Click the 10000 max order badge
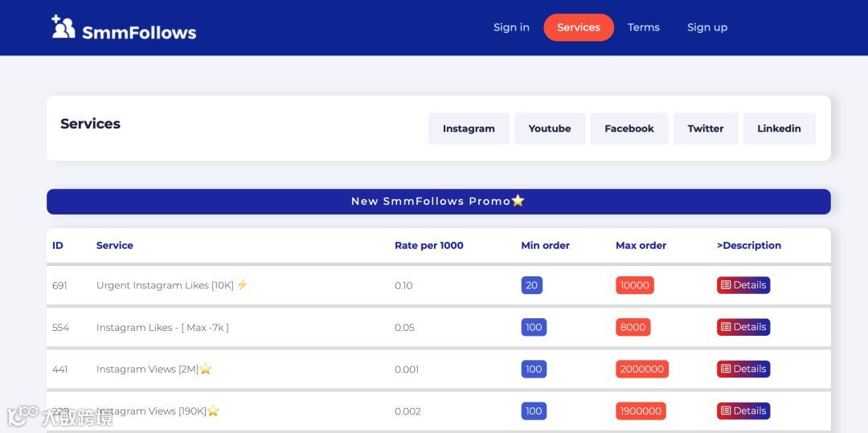Screen dimensions: 868x433 click(x=635, y=285)
